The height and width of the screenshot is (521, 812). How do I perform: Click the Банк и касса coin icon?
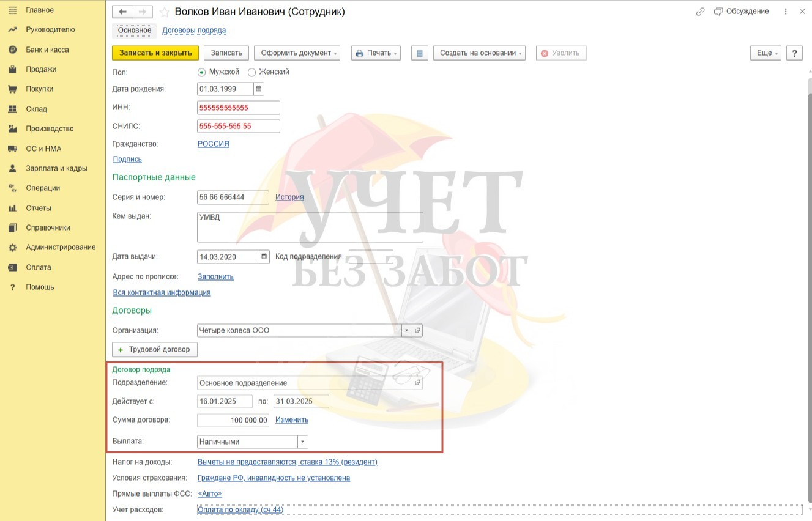(x=12, y=50)
